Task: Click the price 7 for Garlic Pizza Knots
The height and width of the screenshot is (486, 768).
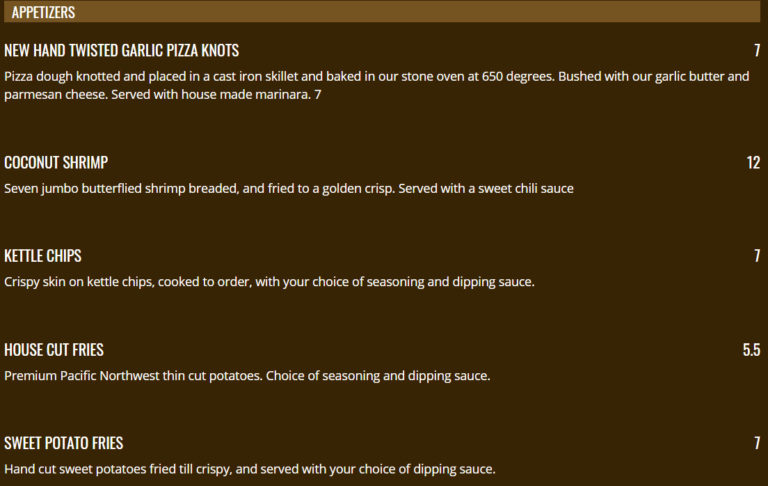Action: (757, 51)
